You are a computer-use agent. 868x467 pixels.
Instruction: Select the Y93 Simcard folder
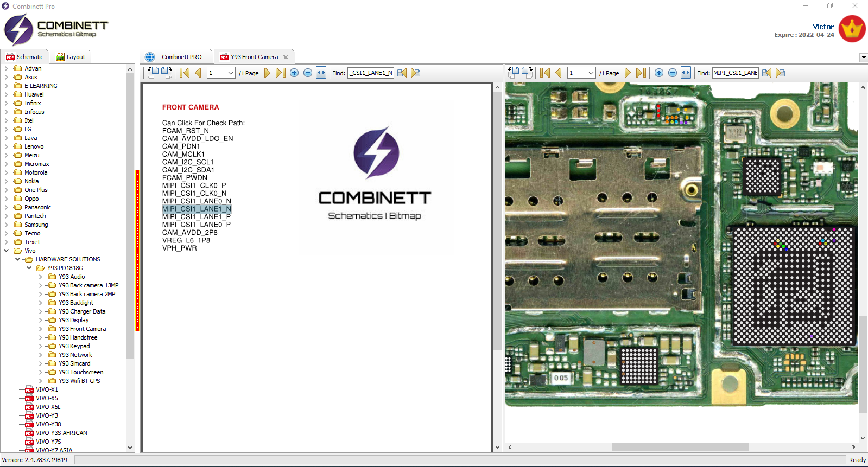click(x=74, y=363)
